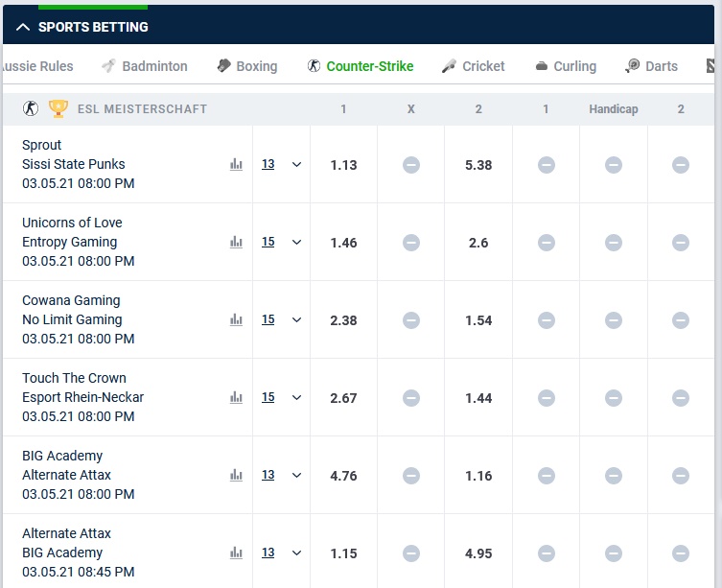Image resolution: width=722 pixels, height=588 pixels.
Task: Expand more markets for Sprout match
Action: click(297, 165)
